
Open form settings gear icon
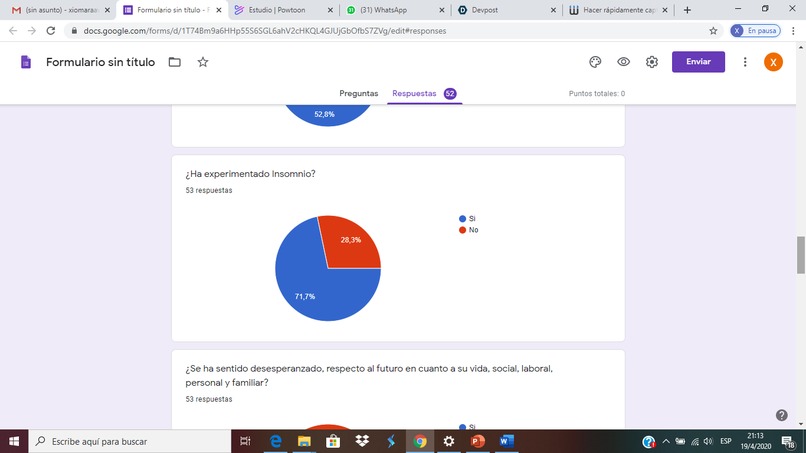click(652, 62)
